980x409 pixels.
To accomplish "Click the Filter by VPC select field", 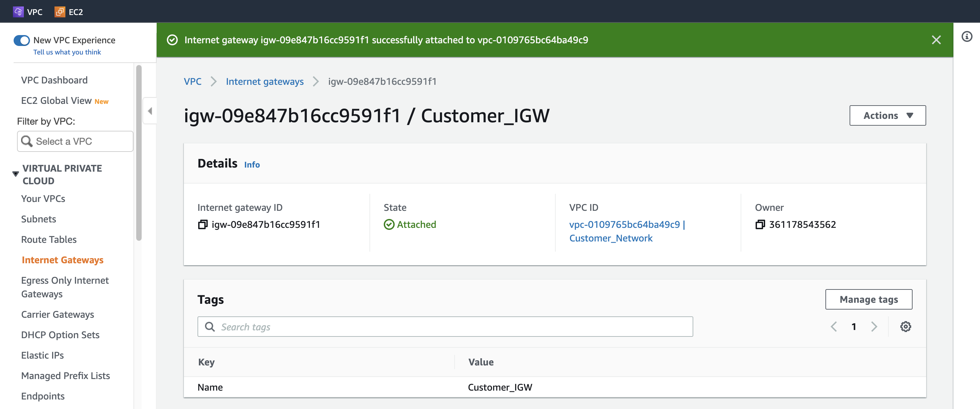I will 75,141.
